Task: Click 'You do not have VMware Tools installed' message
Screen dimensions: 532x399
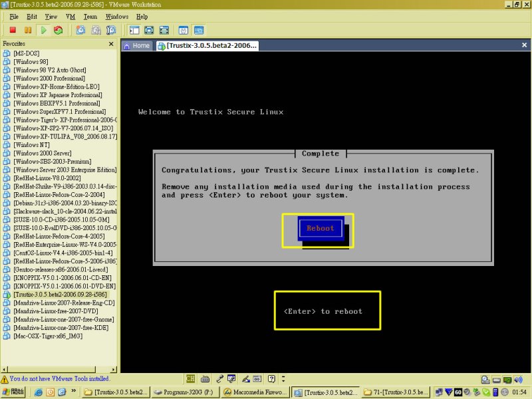Action: pos(59,378)
